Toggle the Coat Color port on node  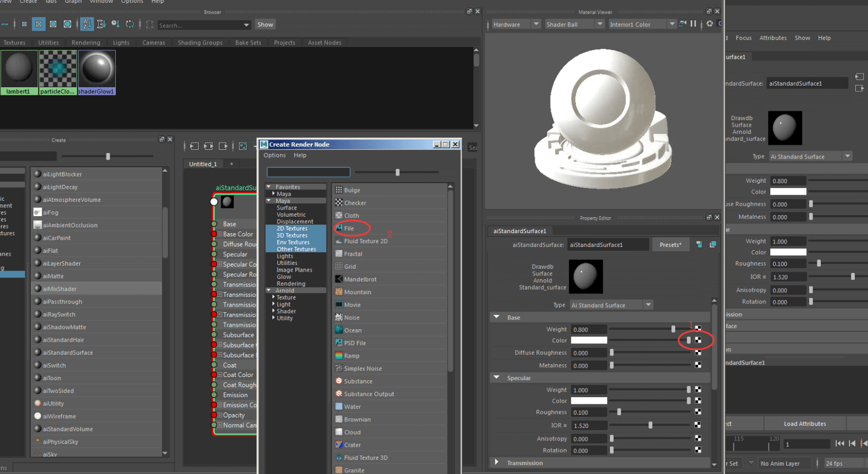tap(214, 375)
